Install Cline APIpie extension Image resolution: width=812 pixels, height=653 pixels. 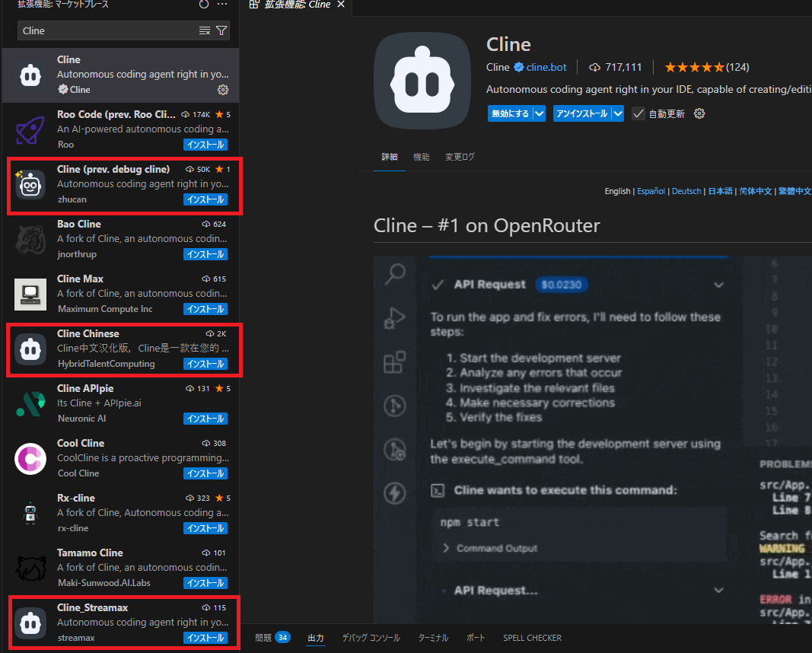click(x=205, y=419)
